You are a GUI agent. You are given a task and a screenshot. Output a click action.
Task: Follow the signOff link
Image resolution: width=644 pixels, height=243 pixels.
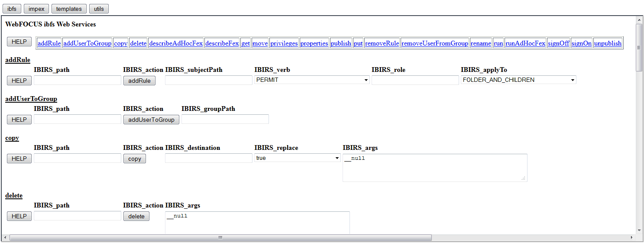(x=558, y=43)
